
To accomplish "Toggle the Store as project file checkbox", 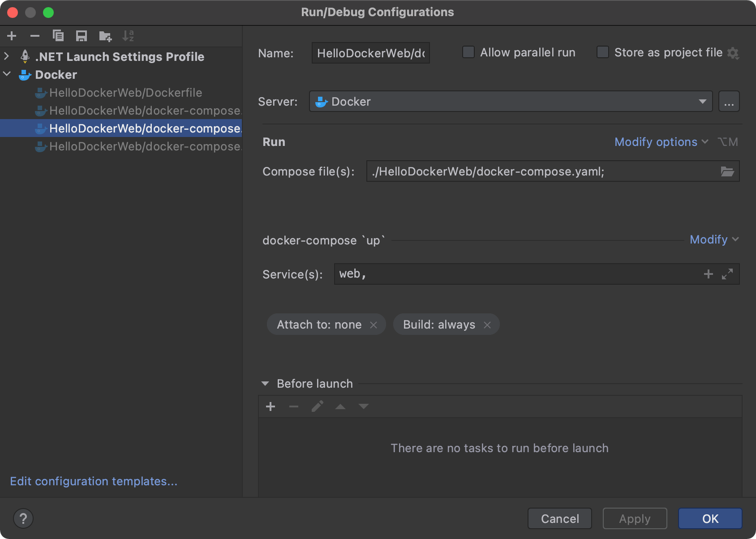I will [603, 52].
